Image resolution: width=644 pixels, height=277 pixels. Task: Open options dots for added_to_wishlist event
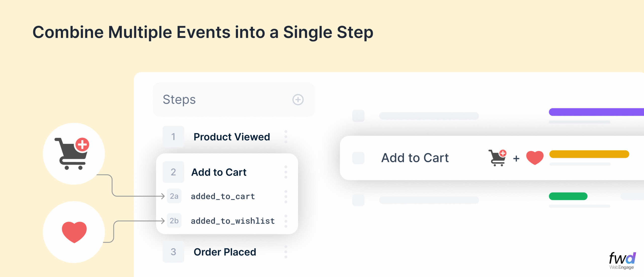pyautogui.click(x=286, y=221)
